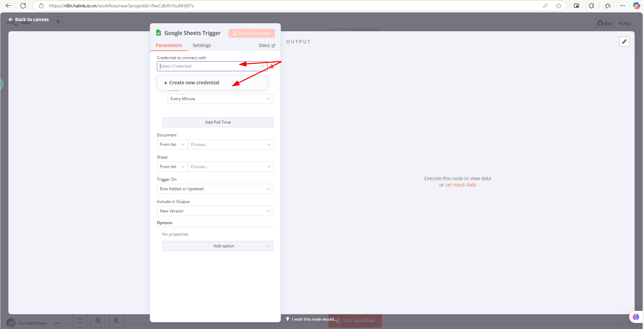View site information lock icon
644x329 pixels.
point(41,6)
